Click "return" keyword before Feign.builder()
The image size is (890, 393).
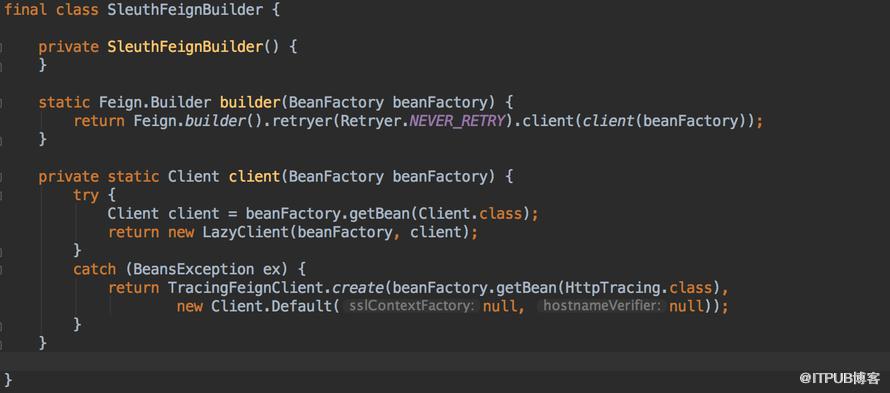pos(99,121)
